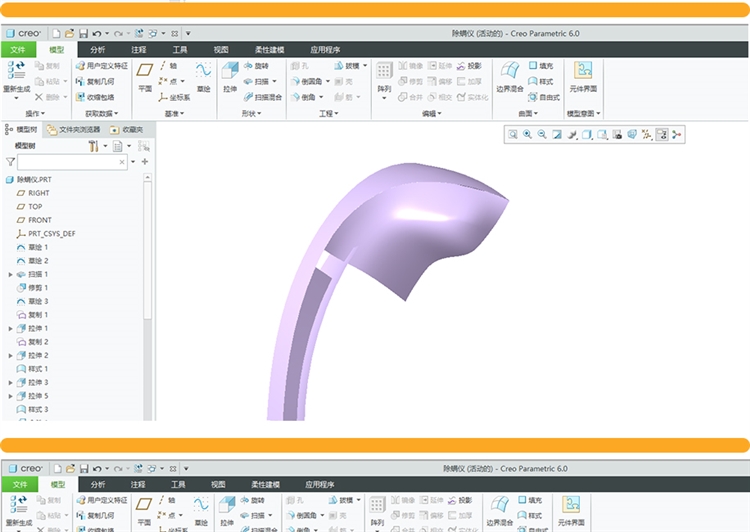Click the Regenerate icon in upper quick access toolbar
The width and height of the screenshot is (750, 532).
click(x=139, y=33)
